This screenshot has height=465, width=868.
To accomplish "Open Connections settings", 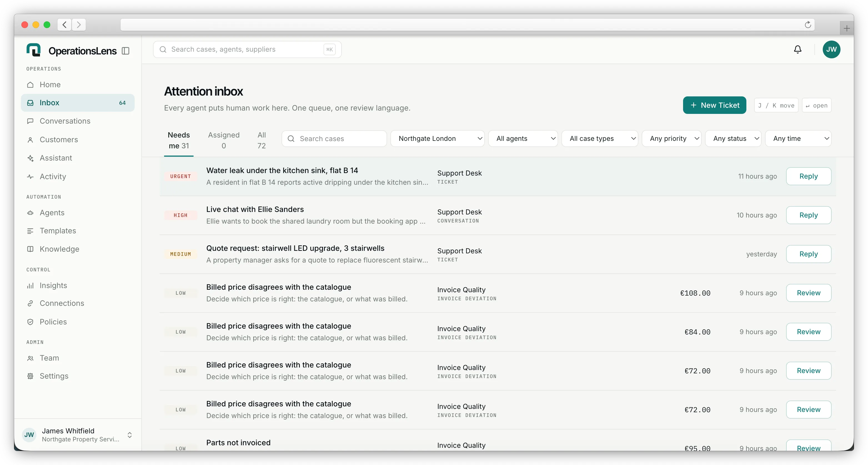I will click(77, 303).
